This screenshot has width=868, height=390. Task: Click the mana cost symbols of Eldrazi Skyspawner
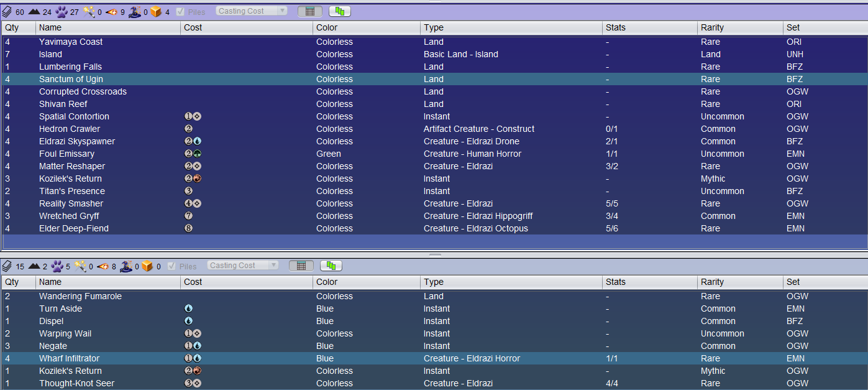(x=193, y=141)
